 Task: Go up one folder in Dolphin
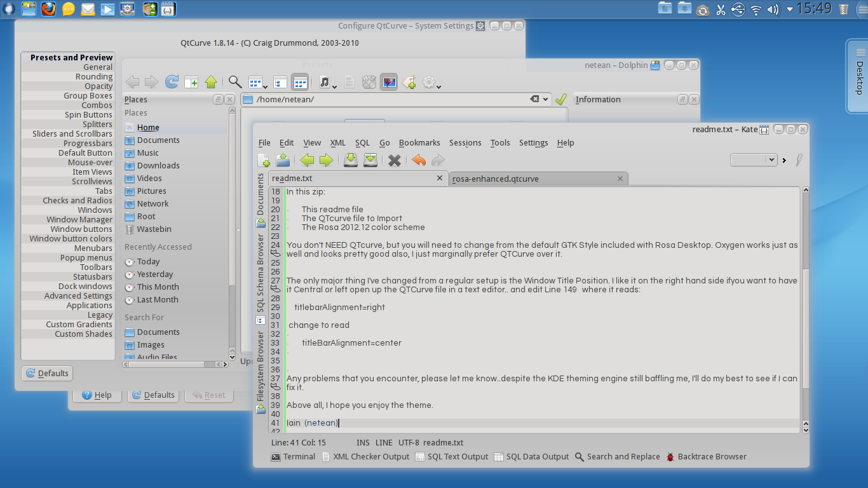(x=211, y=82)
